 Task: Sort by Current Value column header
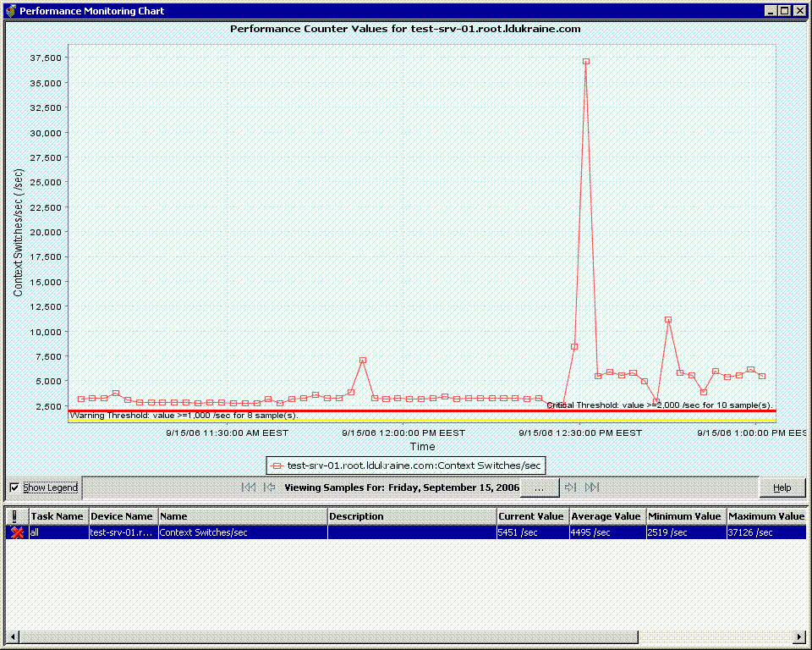(531, 516)
